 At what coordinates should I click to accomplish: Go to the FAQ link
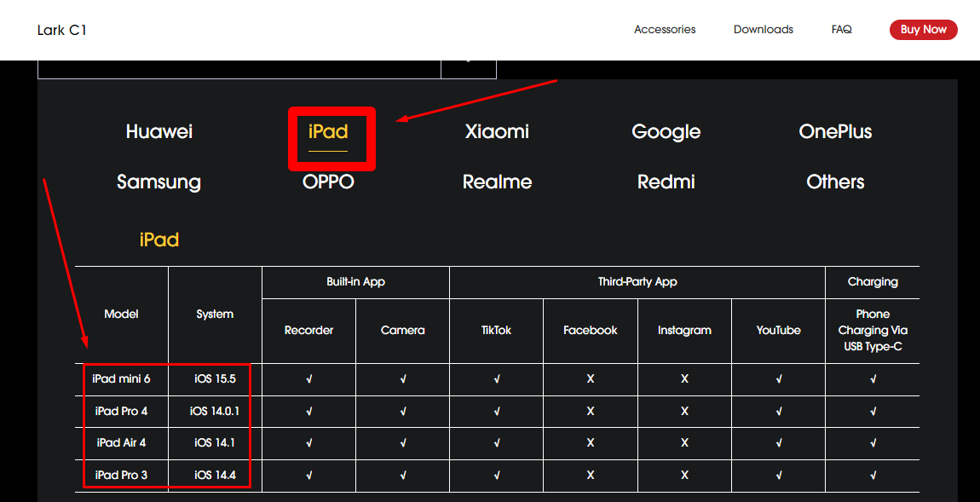[x=841, y=29]
